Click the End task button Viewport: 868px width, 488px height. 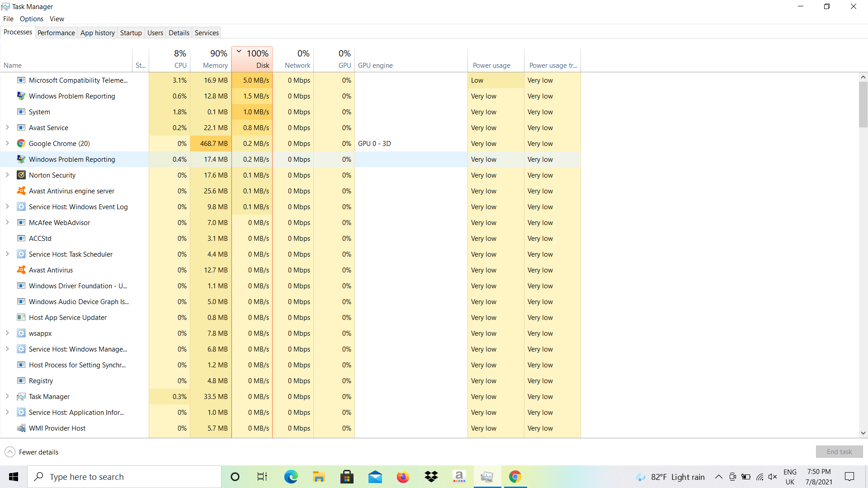tap(839, 452)
